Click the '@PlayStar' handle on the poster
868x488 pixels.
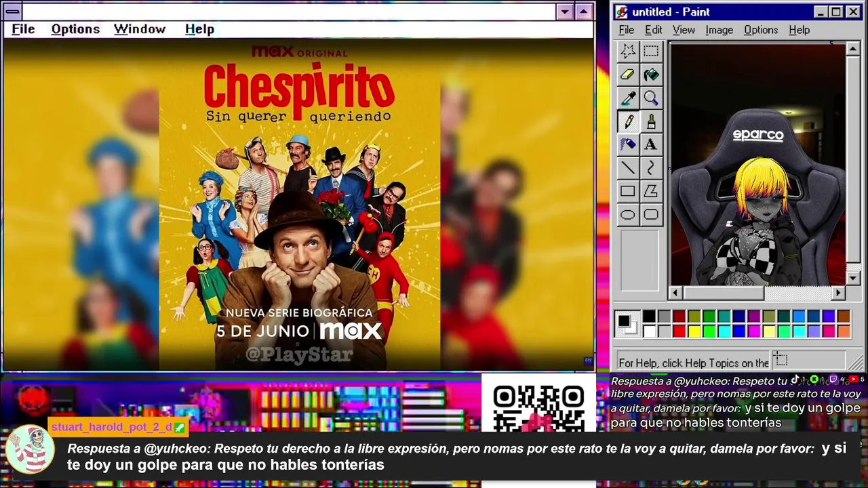pos(299,354)
